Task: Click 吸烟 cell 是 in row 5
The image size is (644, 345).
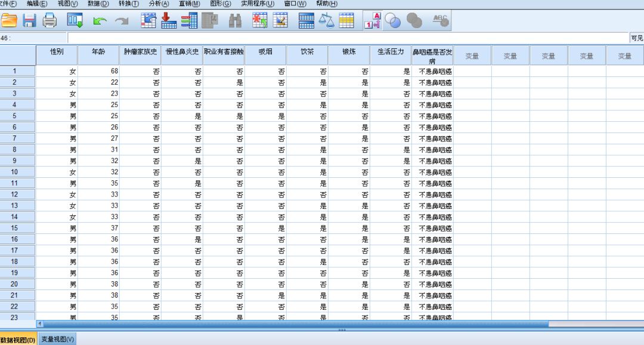Action: coord(266,116)
